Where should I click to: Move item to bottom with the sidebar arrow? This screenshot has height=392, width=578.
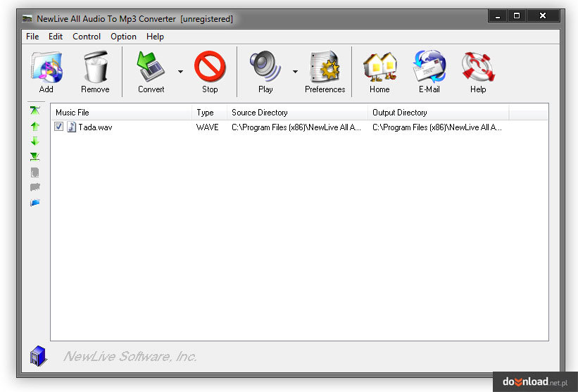(x=35, y=157)
